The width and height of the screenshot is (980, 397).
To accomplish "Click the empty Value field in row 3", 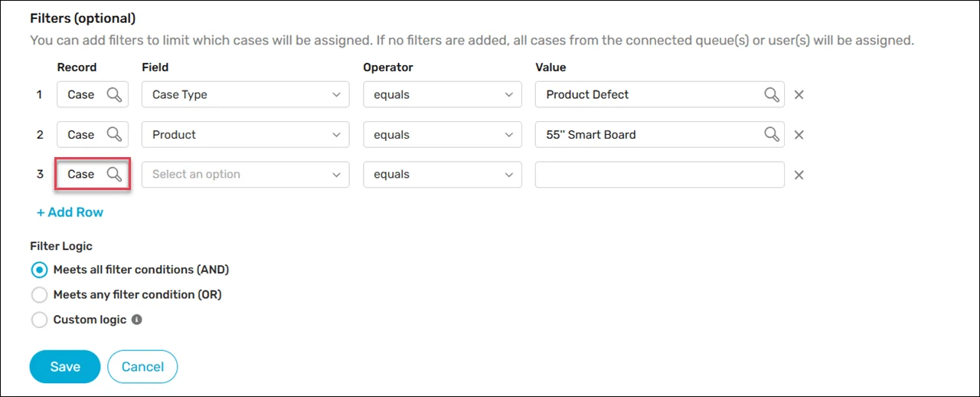I will click(x=660, y=175).
